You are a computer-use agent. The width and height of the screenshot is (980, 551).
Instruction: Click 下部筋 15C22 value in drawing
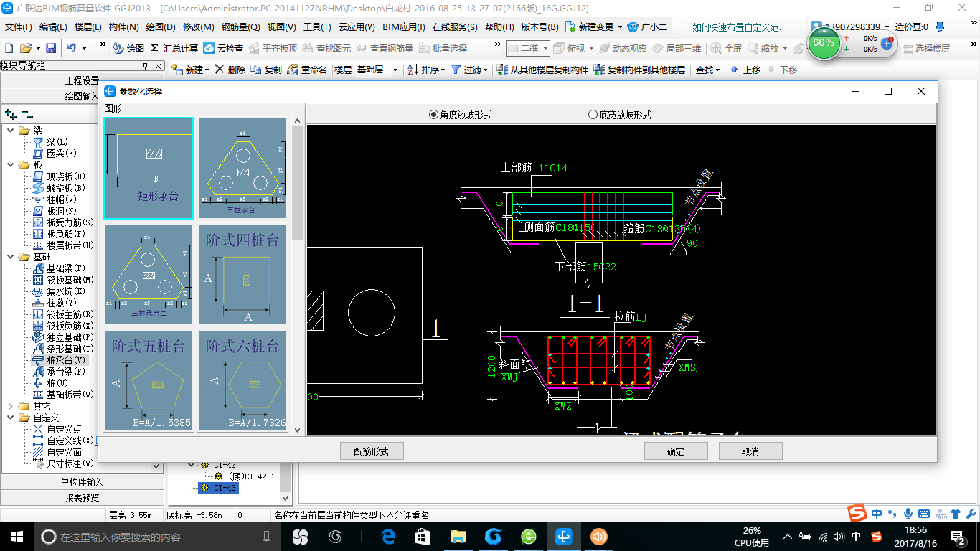[x=601, y=267]
